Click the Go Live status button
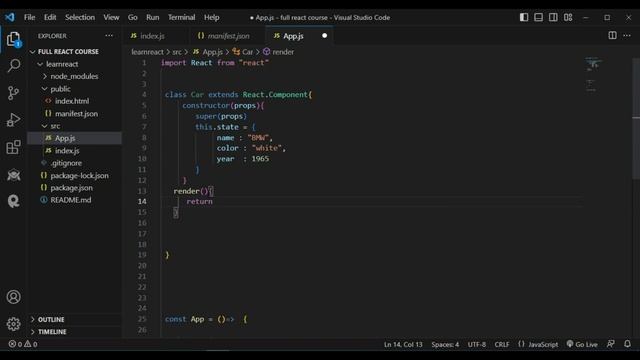Image resolution: width=640 pixels, height=360 pixels. coord(582,344)
